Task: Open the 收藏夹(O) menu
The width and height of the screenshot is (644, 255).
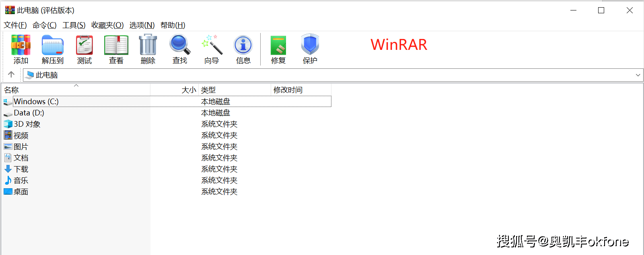Action: coord(107,25)
